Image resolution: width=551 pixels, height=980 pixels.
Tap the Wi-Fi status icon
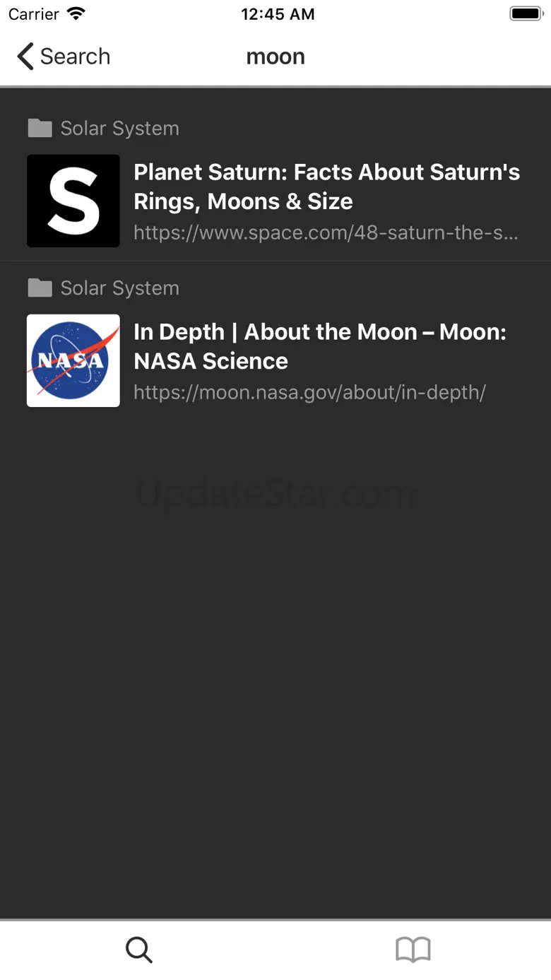76,14
